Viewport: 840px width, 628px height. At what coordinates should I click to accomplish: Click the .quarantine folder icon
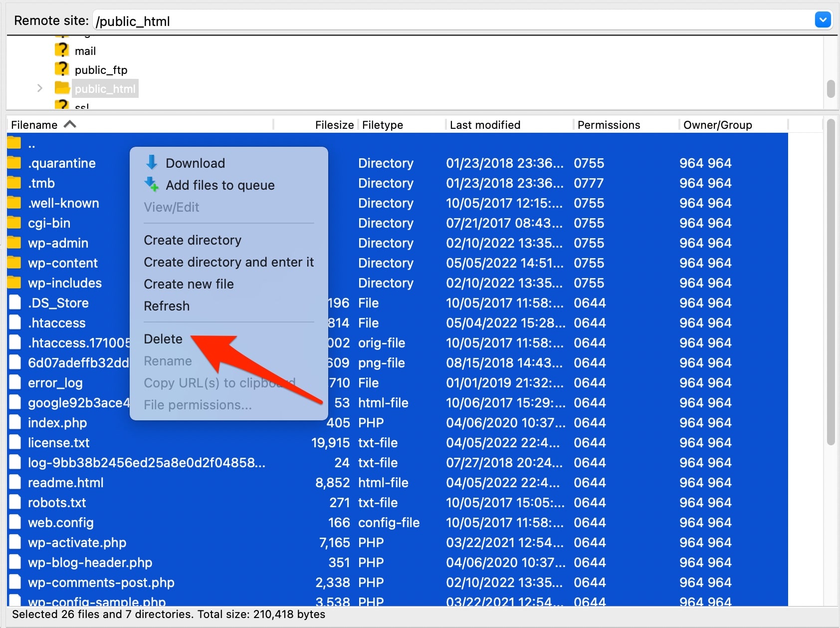(x=14, y=163)
